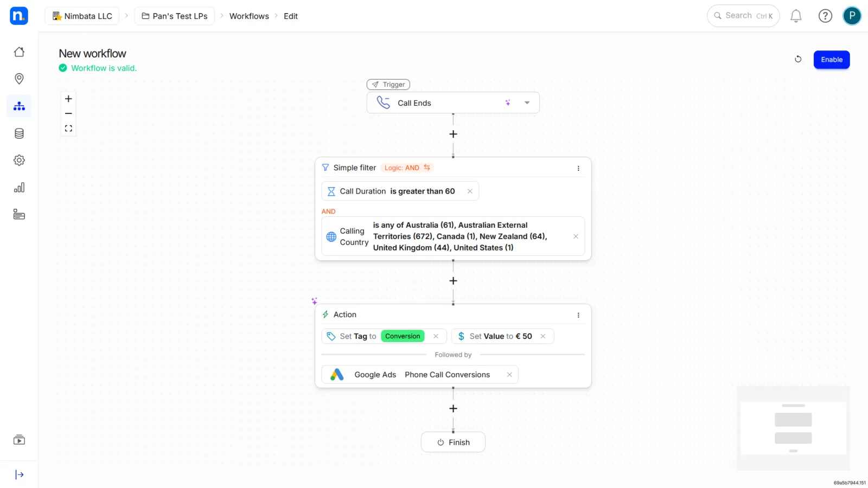Expand the Call Ends trigger dropdown

527,102
